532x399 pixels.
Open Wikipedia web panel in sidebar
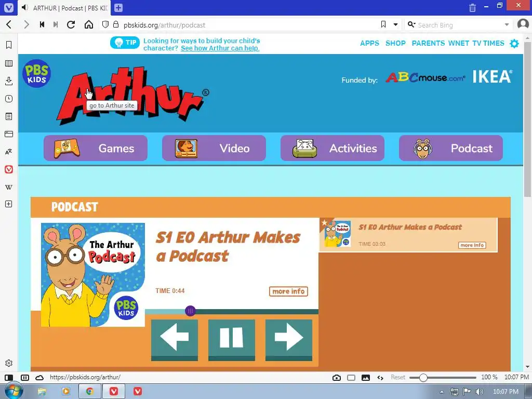tap(9, 187)
